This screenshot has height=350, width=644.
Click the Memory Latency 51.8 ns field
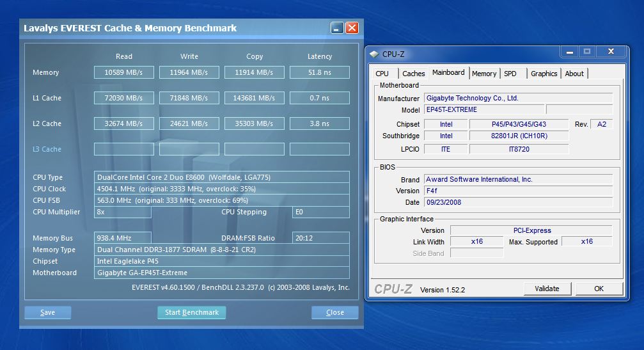[x=320, y=72]
